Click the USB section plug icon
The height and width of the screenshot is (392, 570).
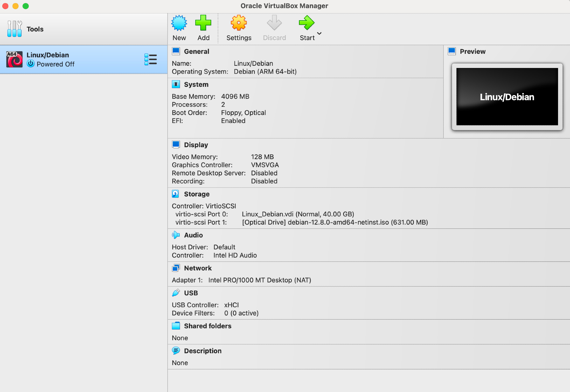[176, 293]
